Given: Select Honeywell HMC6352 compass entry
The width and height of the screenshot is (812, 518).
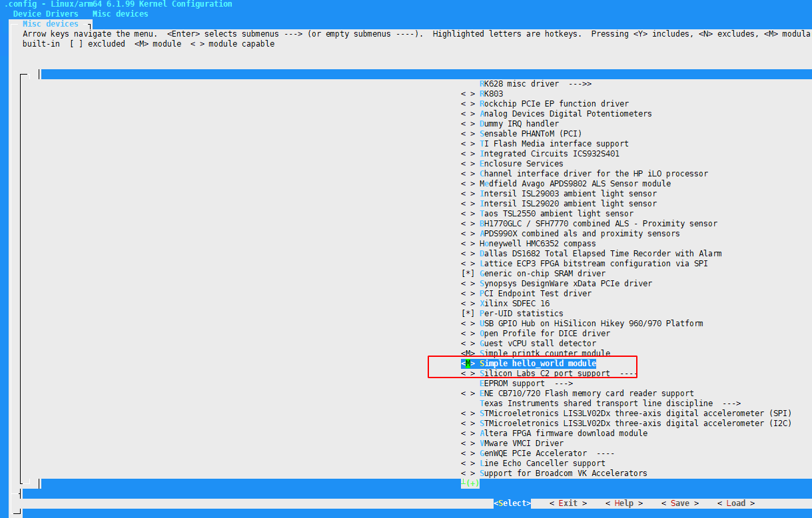Looking at the screenshot, I should [538, 244].
